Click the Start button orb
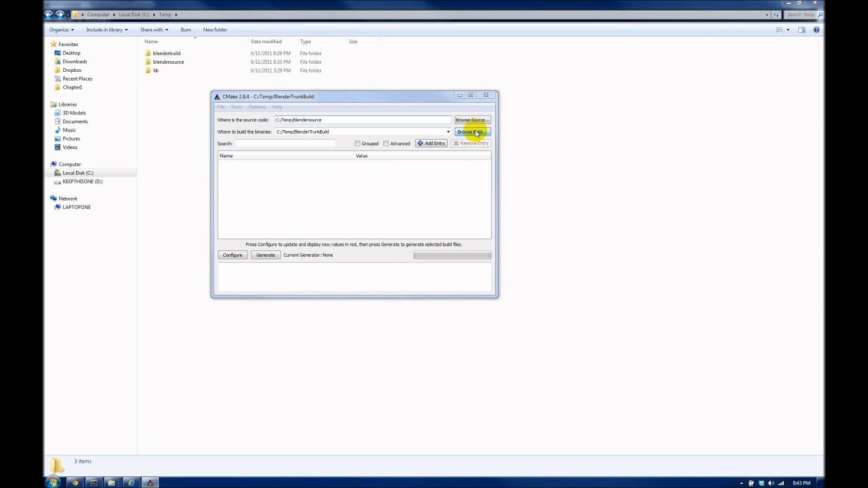The width and height of the screenshot is (868, 488). click(53, 483)
